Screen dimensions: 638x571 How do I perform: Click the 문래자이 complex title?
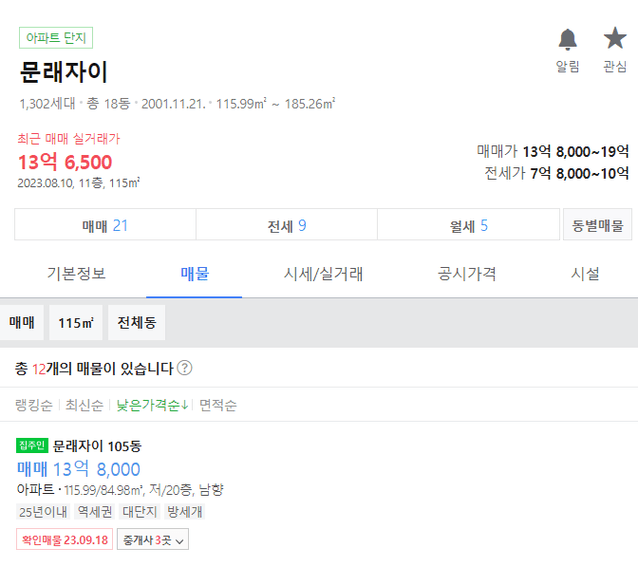(x=63, y=72)
